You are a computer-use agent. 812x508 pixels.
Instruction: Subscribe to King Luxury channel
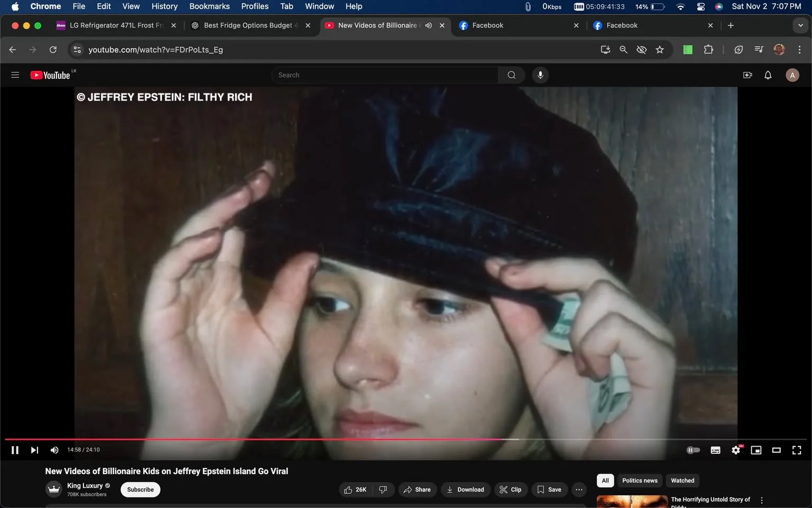click(x=141, y=489)
